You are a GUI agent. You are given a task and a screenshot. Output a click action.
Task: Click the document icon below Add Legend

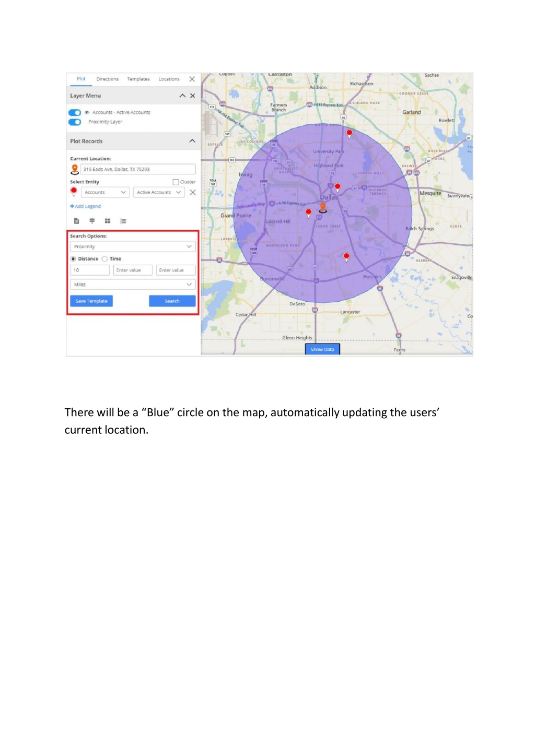coord(76,221)
